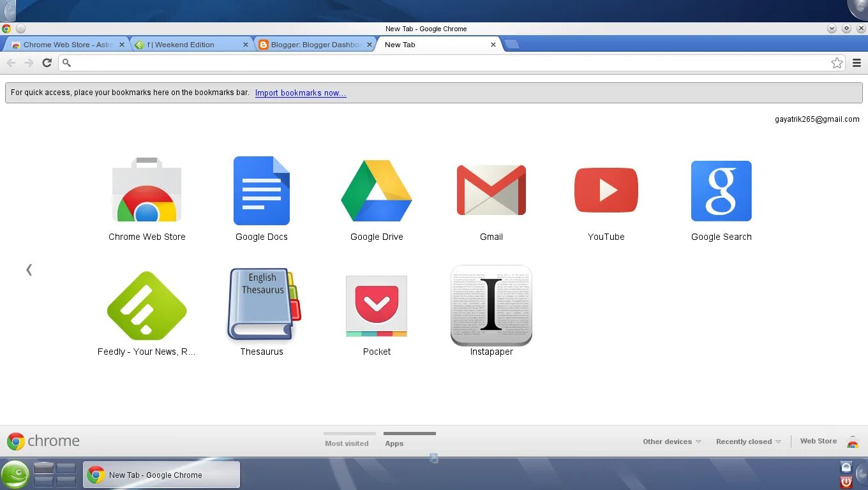Click the magnifier icon in the address bar
Screen dimensions: 868x490
66,63
